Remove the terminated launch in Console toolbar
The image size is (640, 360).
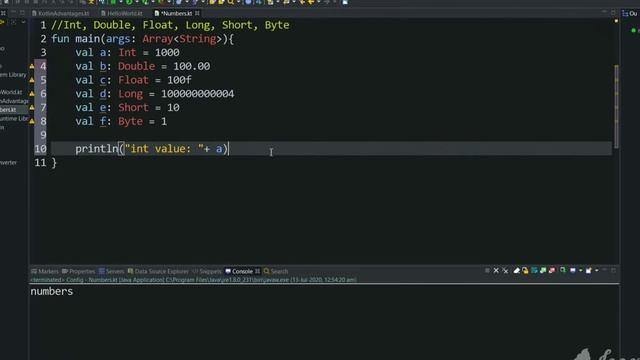click(496, 270)
